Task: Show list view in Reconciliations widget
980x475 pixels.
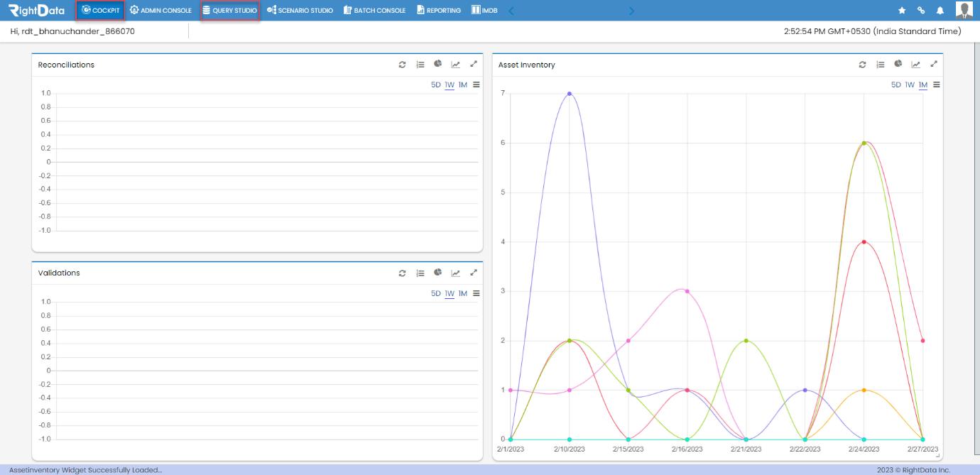Action: coord(420,65)
